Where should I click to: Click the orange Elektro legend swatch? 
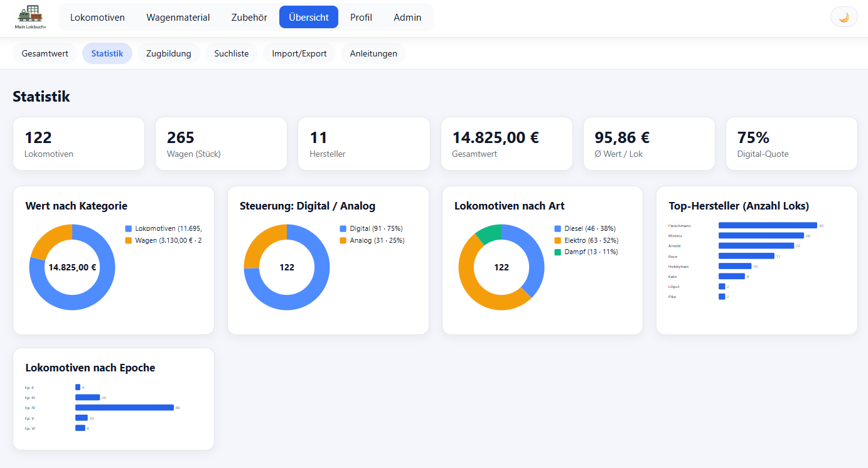[558, 240]
